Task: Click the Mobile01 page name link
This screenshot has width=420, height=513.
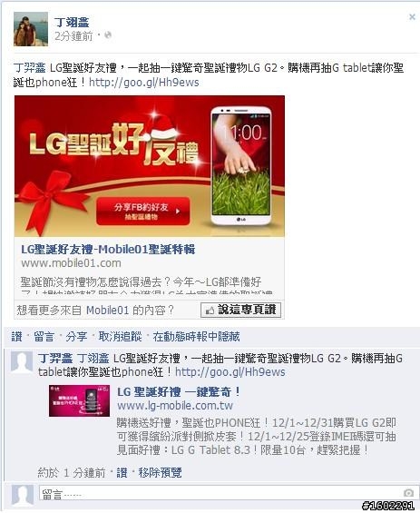Action: pos(108,311)
